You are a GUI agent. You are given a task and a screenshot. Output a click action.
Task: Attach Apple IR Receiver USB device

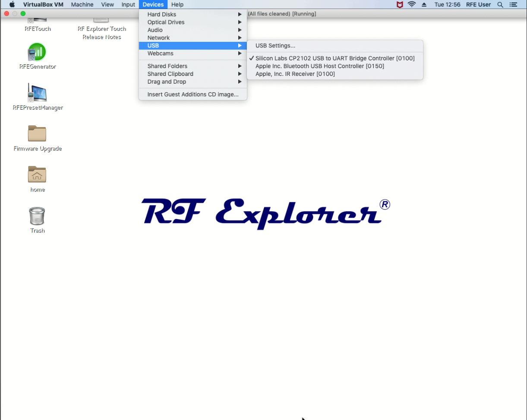click(295, 74)
